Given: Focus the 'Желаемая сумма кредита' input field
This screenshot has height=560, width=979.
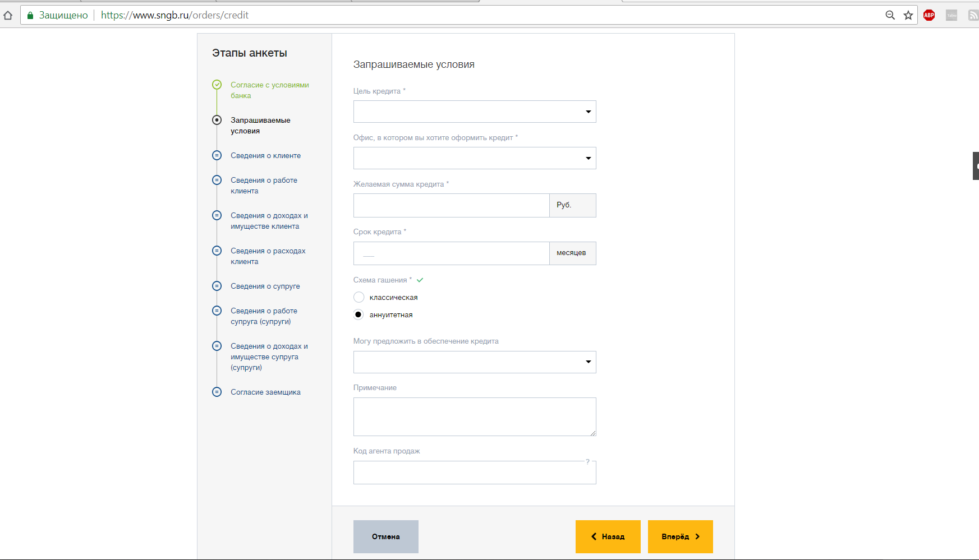Looking at the screenshot, I should [x=451, y=205].
